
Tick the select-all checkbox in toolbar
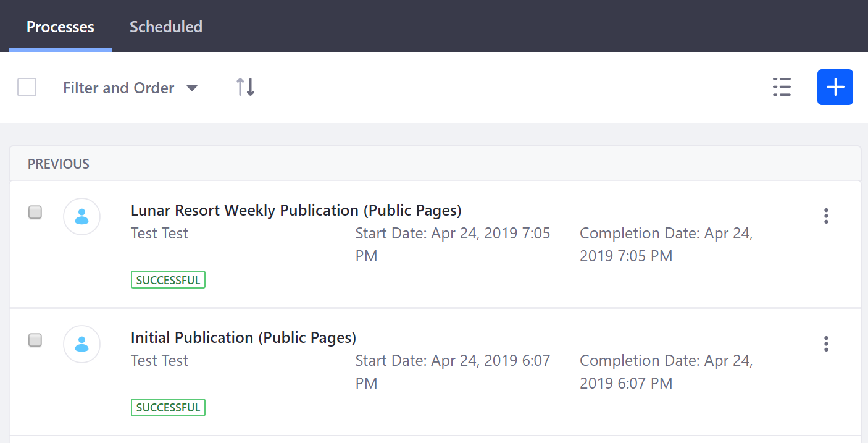tap(27, 87)
